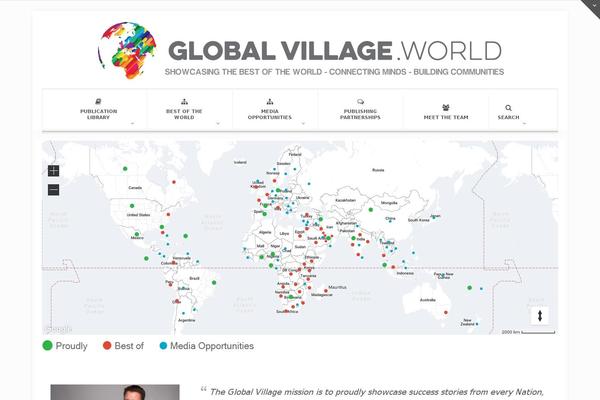This screenshot has width=600, height=400.
Task: Click the blue marker near New Zealand
Action: 477,324
